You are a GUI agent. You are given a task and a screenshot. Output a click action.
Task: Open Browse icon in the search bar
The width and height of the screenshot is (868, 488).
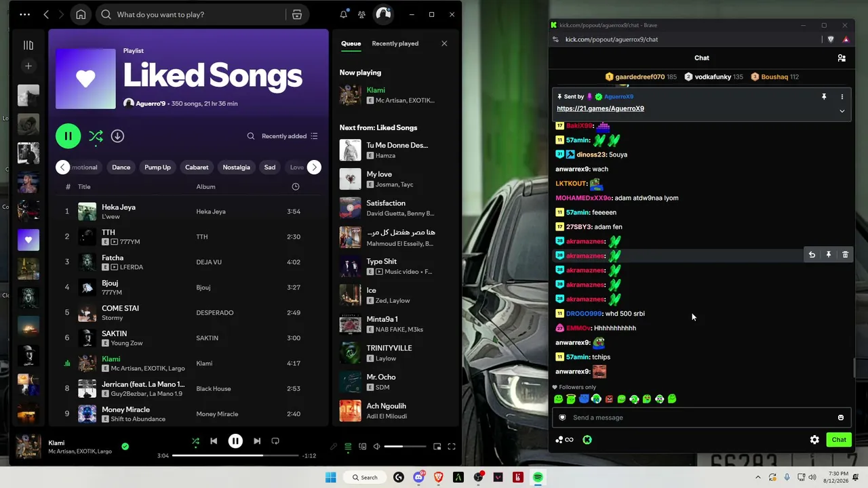coord(297,14)
